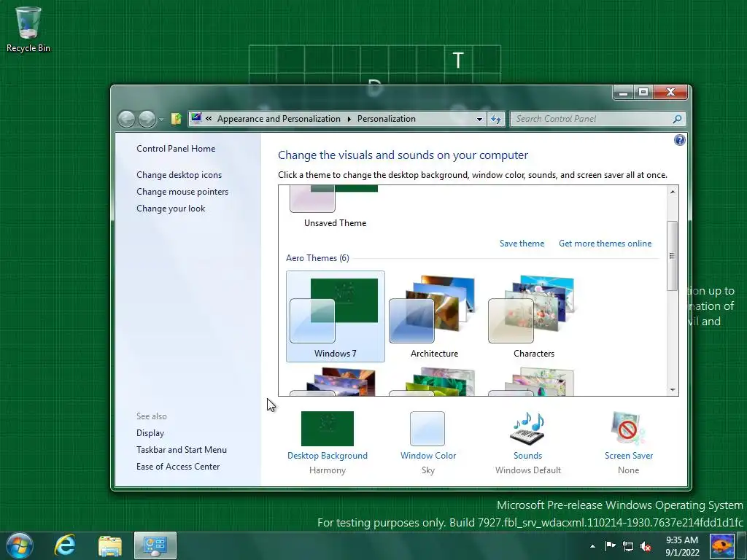Open the Screen Saver link
747x560 pixels.
click(x=628, y=456)
